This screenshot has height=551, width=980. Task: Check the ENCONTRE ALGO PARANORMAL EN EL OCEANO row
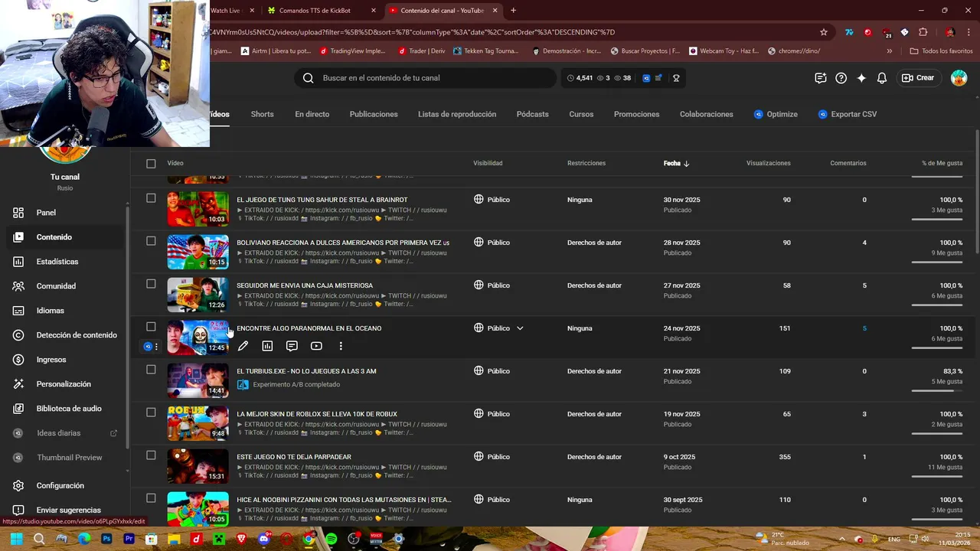151,327
